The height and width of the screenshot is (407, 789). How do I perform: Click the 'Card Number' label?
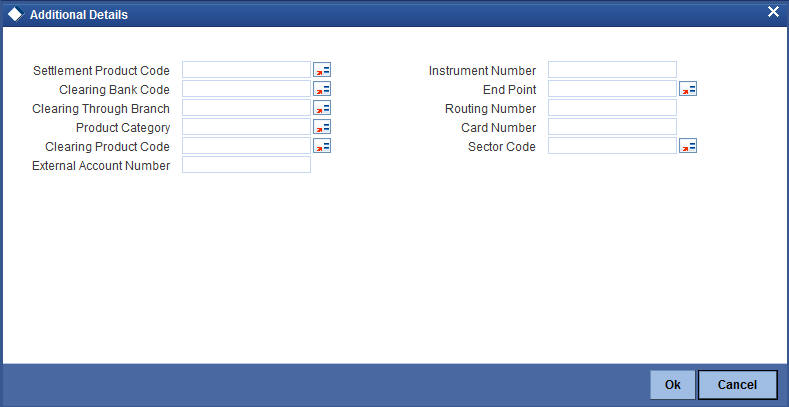point(499,128)
